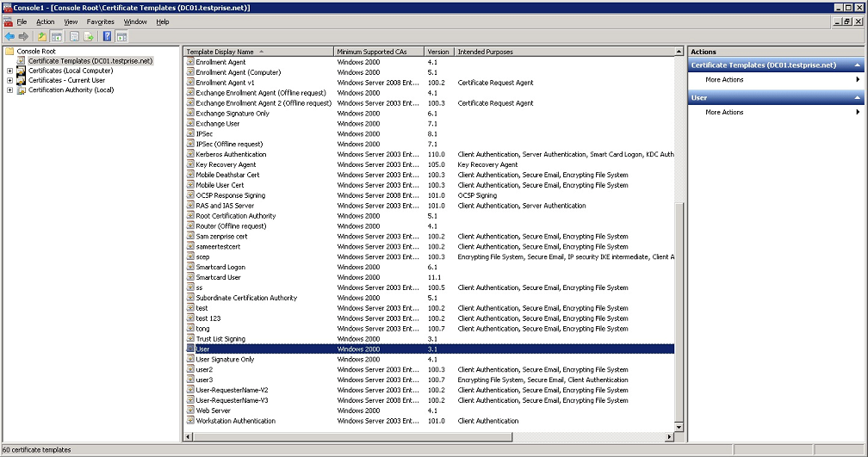The image size is (868, 457).
Task: Expand the Certification Authority (Local) node
Action: point(9,90)
